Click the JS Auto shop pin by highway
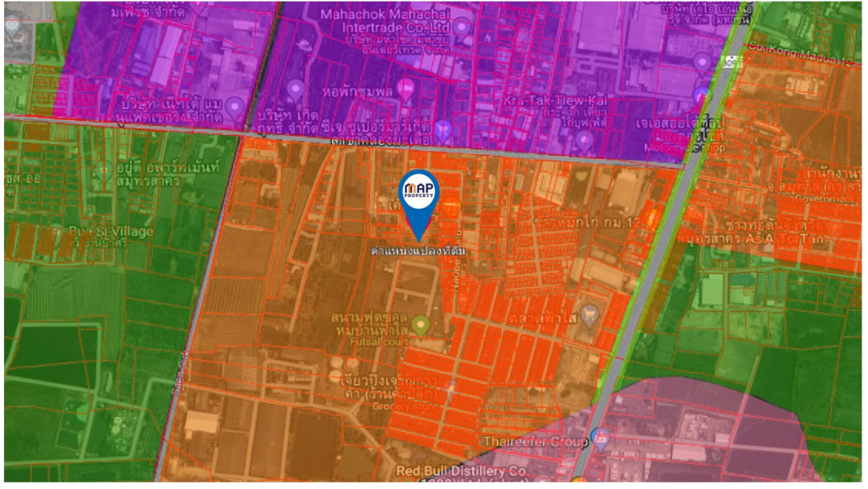 [701, 97]
